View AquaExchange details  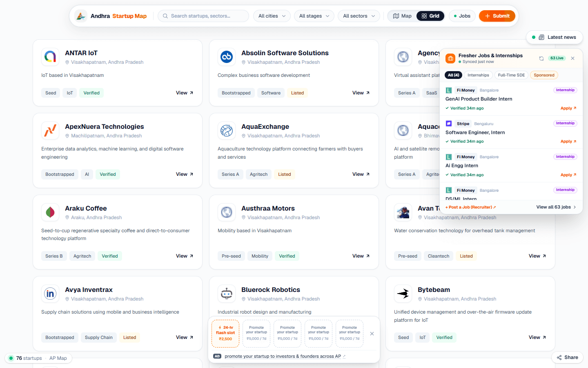tap(361, 174)
